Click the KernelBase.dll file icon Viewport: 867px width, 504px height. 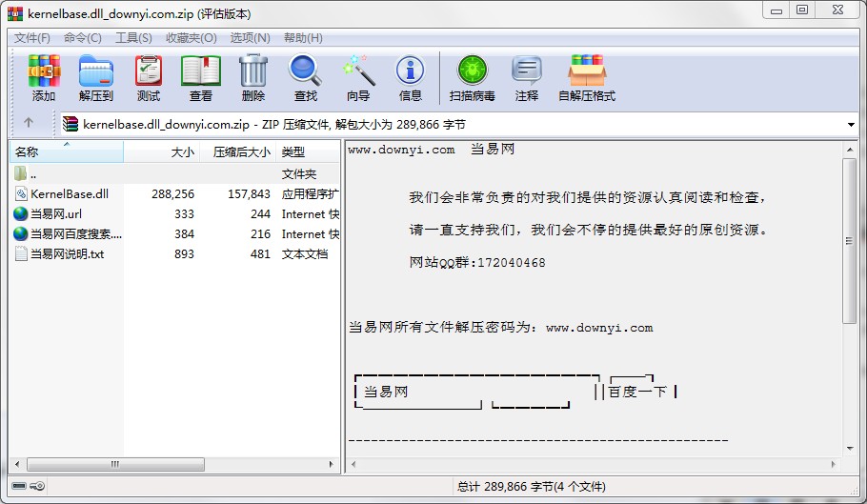tap(20, 194)
